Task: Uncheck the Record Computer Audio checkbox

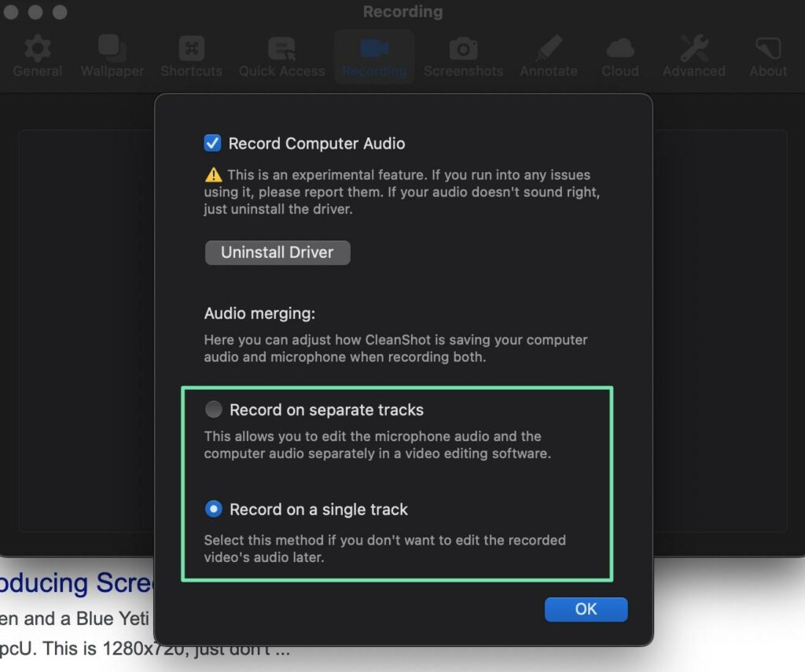Action: [x=212, y=144]
